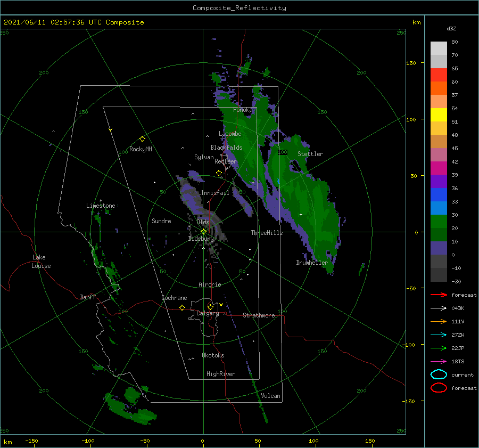Click the Vulcan city label
Image resolution: width=479 pixels, height=448 pixels.
coord(270,396)
